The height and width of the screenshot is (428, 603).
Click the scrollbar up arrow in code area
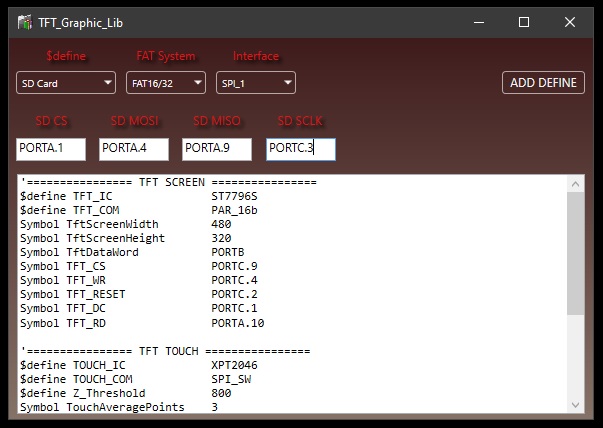[x=575, y=183]
